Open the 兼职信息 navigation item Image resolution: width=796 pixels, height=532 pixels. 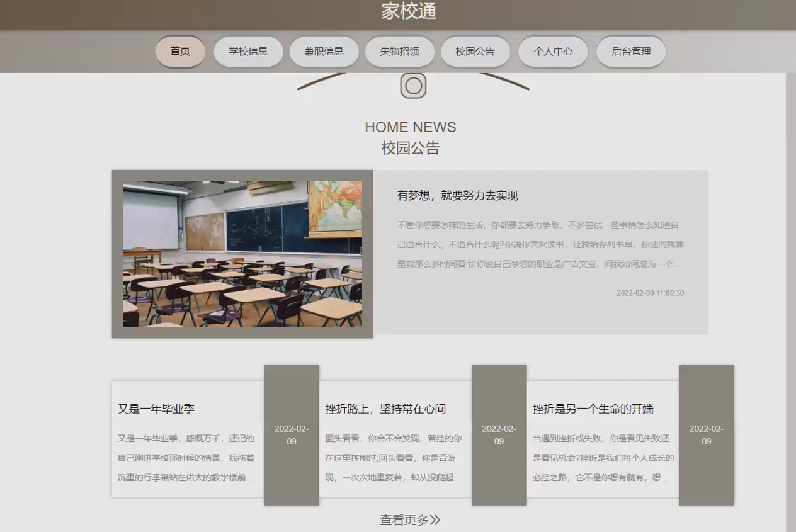[x=324, y=51]
